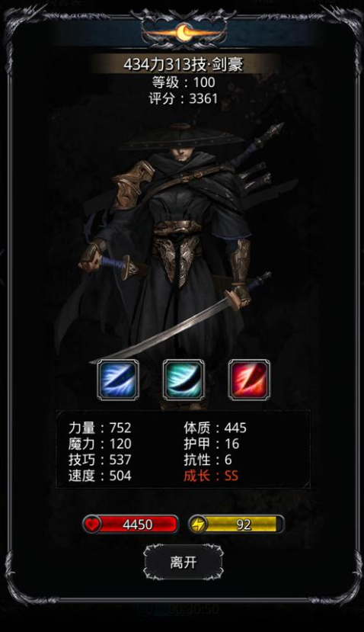
Task: Click the crescent moon emblem at top
Action: (x=184, y=33)
